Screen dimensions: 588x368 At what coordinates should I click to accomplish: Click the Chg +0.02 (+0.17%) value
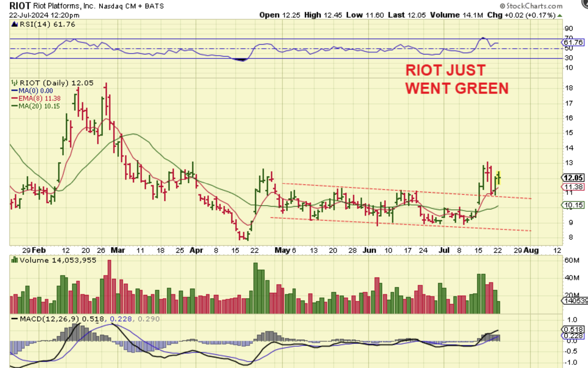[521, 15]
